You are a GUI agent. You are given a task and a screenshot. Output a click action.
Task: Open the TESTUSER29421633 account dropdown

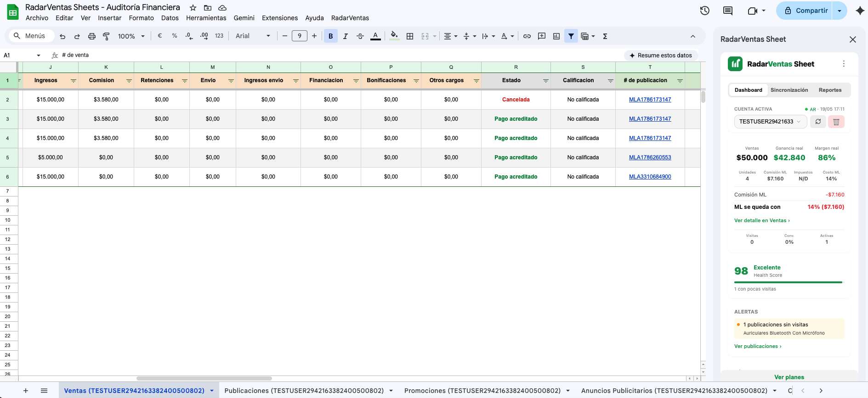click(771, 122)
